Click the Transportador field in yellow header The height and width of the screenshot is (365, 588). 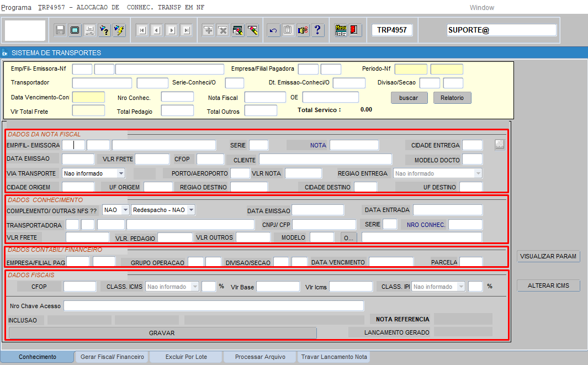coord(102,83)
